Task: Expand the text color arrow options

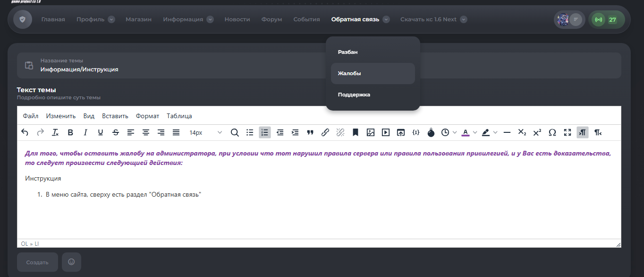Action: pyautogui.click(x=475, y=133)
